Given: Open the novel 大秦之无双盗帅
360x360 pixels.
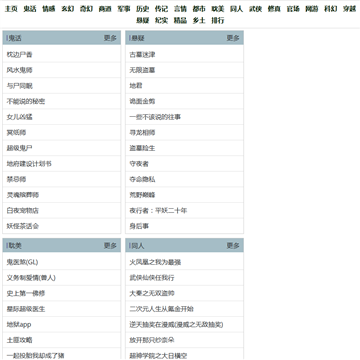Looking at the screenshot, I should [x=152, y=293].
